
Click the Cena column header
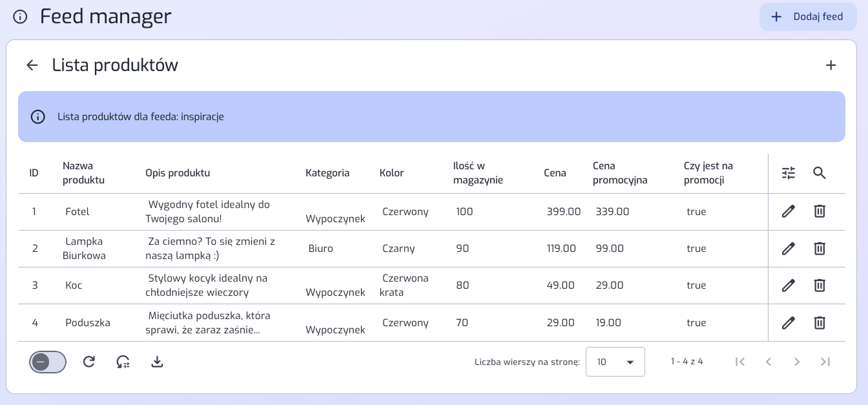[555, 173]
